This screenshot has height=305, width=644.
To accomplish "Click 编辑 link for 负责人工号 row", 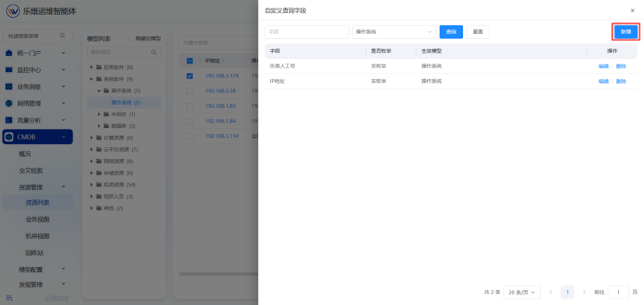I will click(604, 66).
